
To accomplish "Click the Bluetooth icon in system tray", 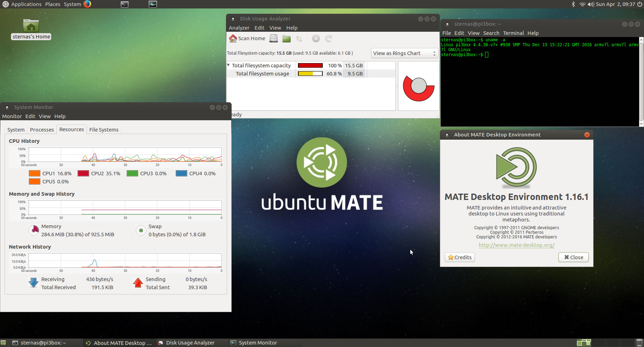I will point(573,4).
